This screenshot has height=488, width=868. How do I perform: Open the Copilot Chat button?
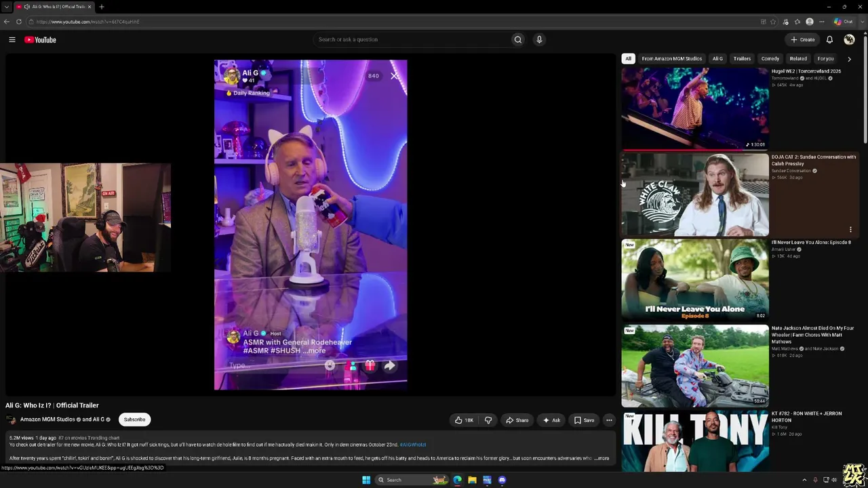point(844,22)
